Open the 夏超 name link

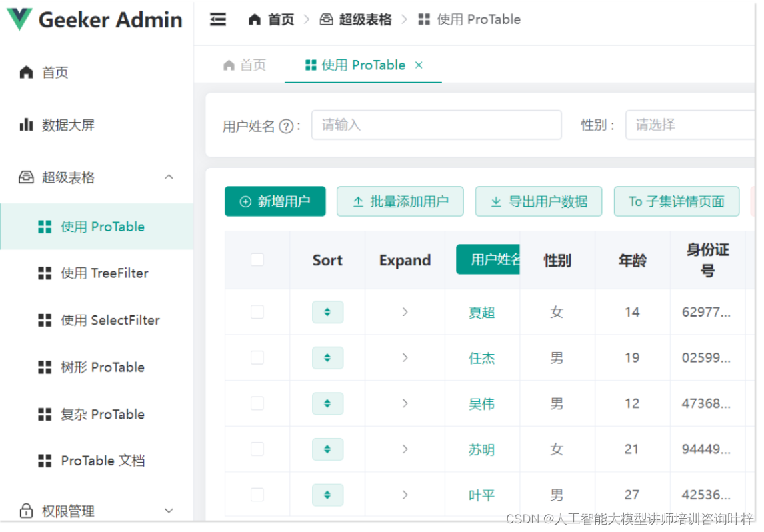[481, 312]
